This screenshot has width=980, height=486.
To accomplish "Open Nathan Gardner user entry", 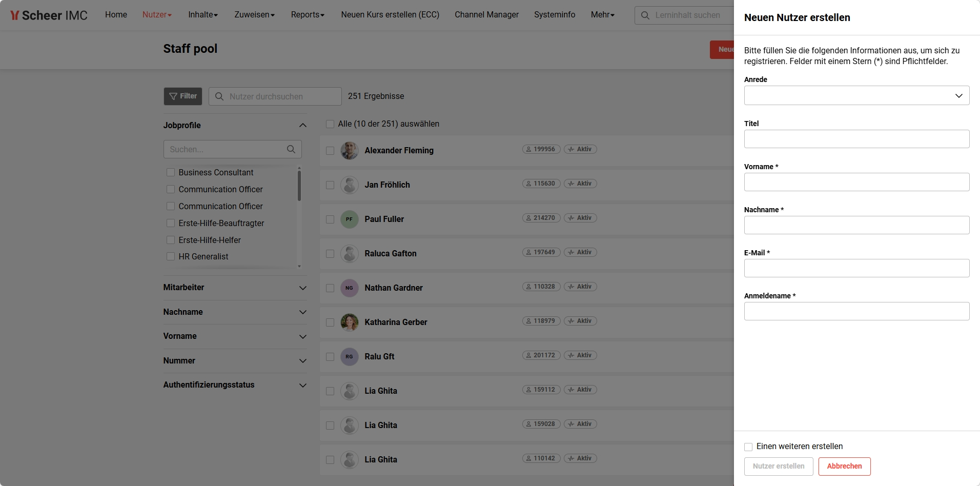I will 394,288.
